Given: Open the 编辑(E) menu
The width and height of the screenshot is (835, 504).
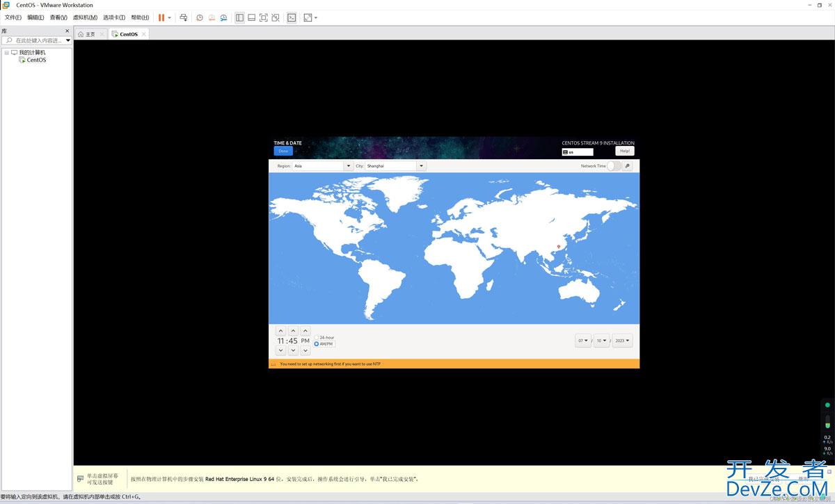Looking at the screenshot, I should click(x=35, y=17).
